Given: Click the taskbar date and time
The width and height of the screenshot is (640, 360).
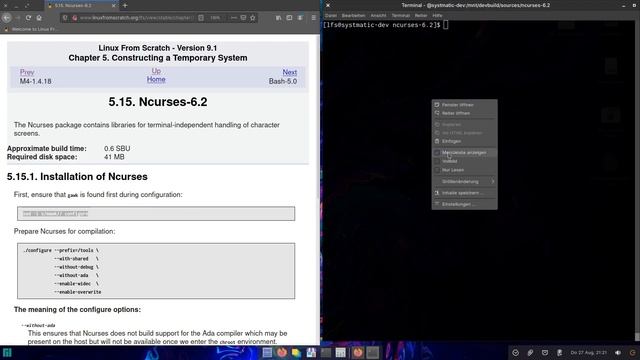Looking at the screenshot, I should coord(589,353).
